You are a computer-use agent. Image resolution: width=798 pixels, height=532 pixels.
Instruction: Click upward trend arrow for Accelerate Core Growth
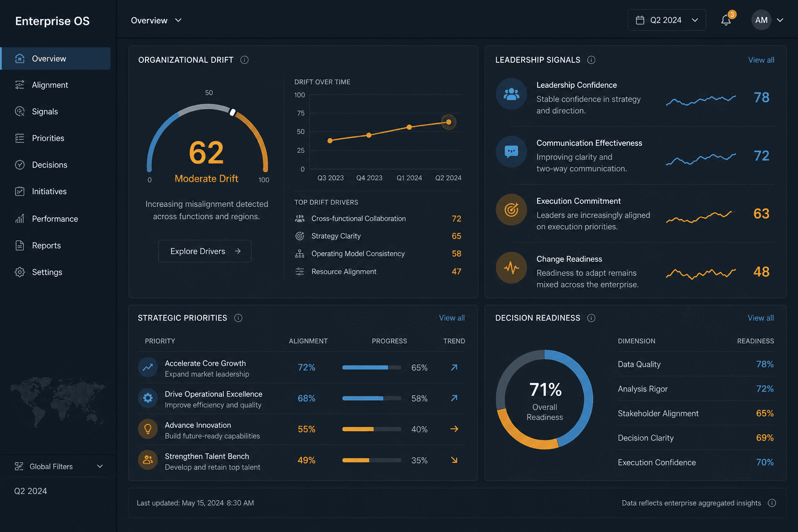[x=454, y=367]
